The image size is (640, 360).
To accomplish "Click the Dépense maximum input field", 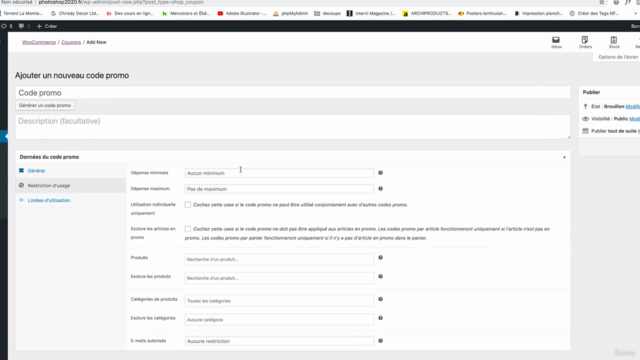I will pyautogui.click(x=279, y=189).
